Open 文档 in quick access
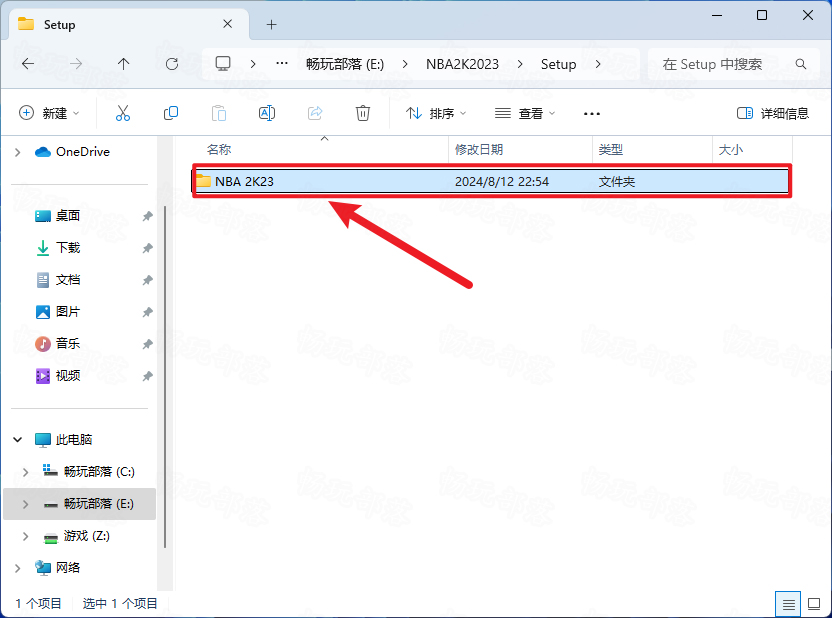 tap(57, 280)
